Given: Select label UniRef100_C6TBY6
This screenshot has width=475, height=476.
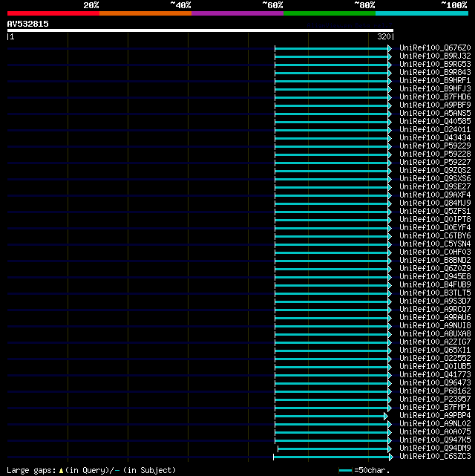Looking at the screenshot, I should click(x=435, y=236).
